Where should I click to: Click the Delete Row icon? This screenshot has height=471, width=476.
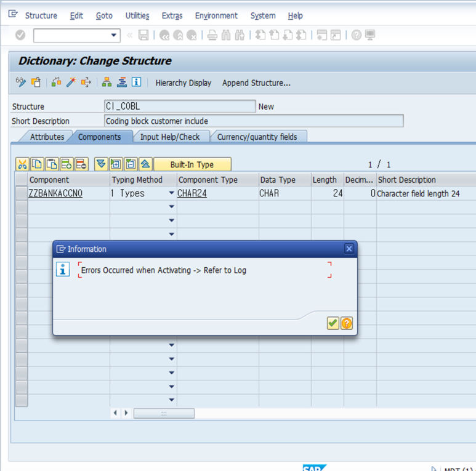pos(81,164)
